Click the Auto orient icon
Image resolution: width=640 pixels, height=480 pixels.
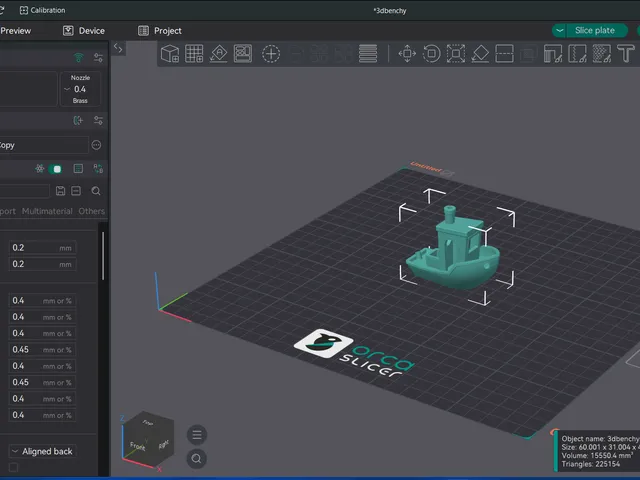(218, 53)
